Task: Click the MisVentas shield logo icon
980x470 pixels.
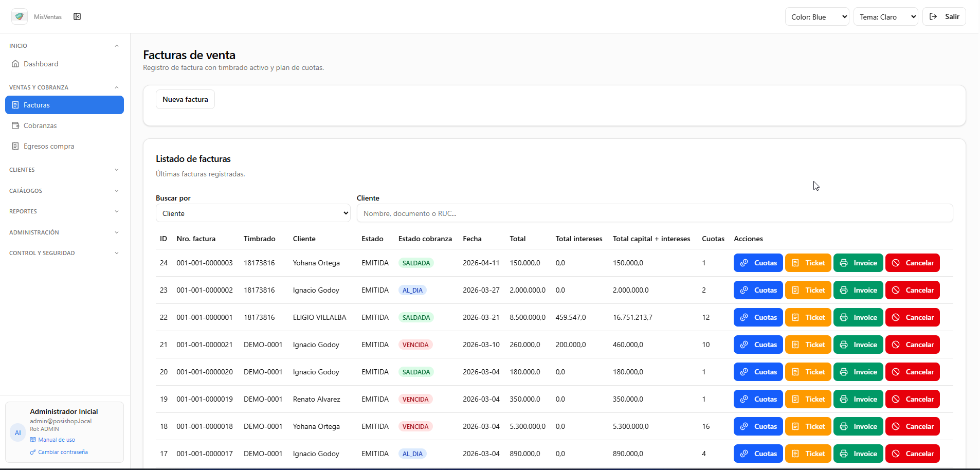Action: [20, 16]
